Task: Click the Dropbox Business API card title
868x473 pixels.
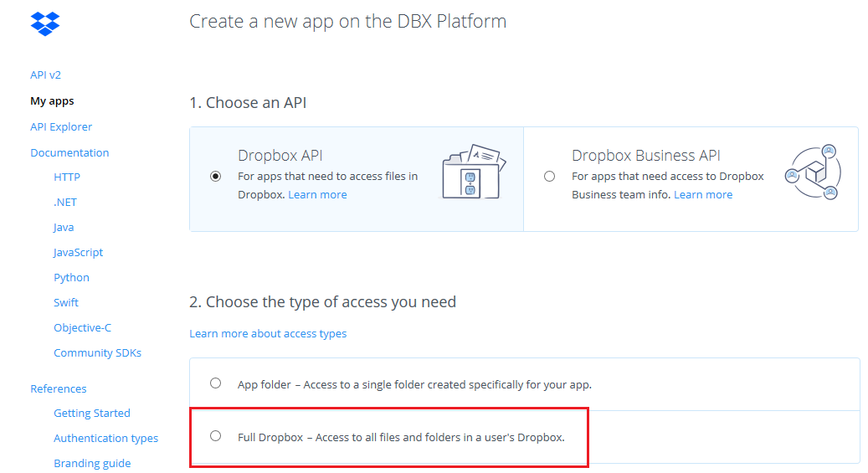Action: [x=646, y=156]
